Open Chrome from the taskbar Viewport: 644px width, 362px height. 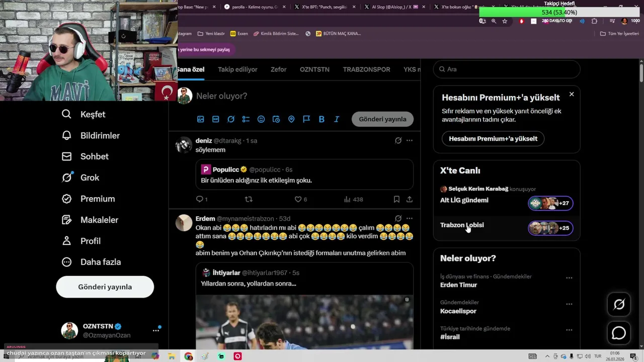coord(189,356)
